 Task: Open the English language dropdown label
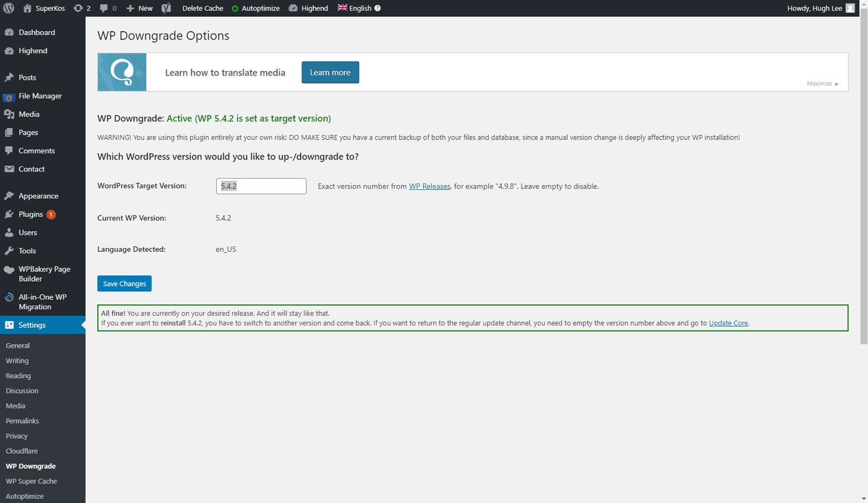[x=360, y=8]
